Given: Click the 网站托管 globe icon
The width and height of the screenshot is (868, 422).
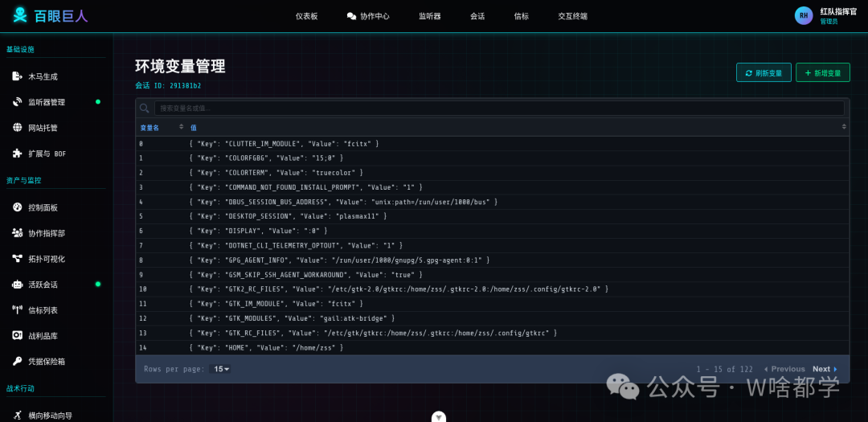Looking at the screenshot, I should click(x=17, y=127).
